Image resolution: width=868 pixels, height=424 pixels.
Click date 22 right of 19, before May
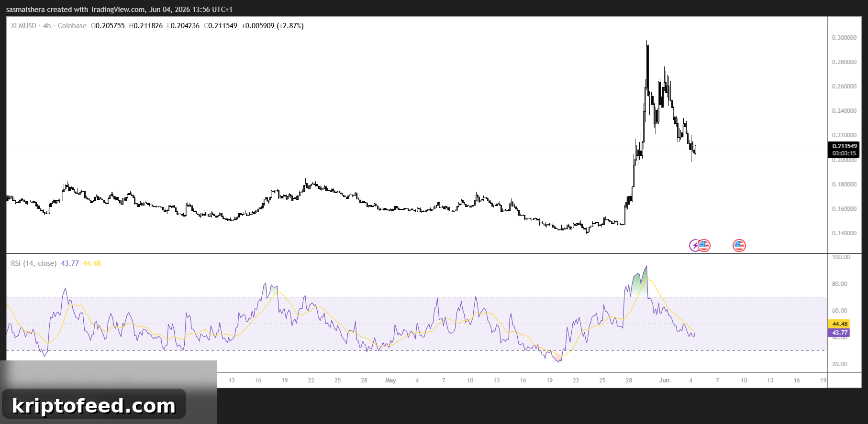[x=311, y=381]
